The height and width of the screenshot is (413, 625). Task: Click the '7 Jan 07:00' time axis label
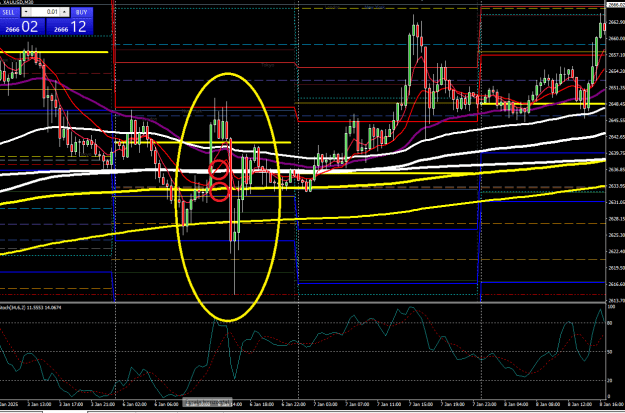click(357, 404)
